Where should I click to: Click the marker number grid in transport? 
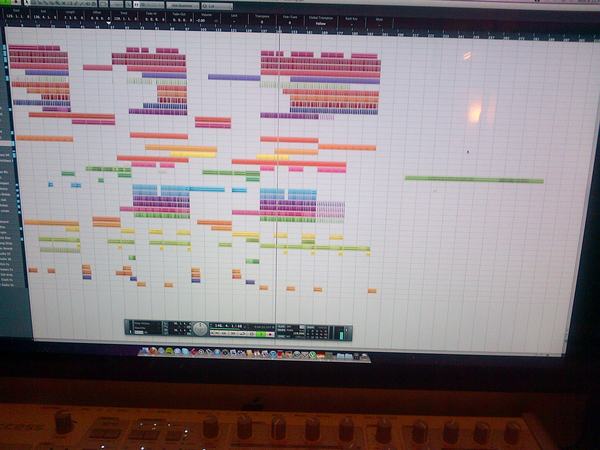tap(317, 333)
